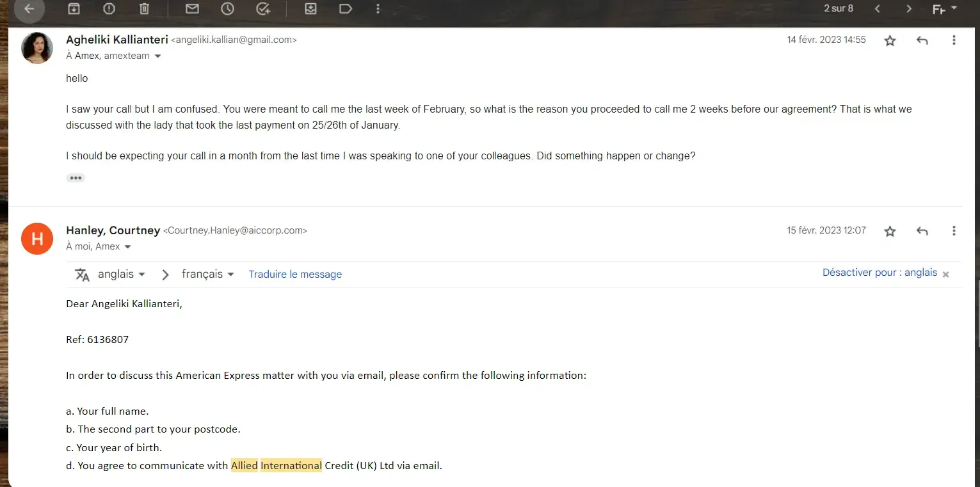The height and width of the screenshot is (487, 980).
Task: Open source language dropdown showing anglais
Action: (121, 274)
